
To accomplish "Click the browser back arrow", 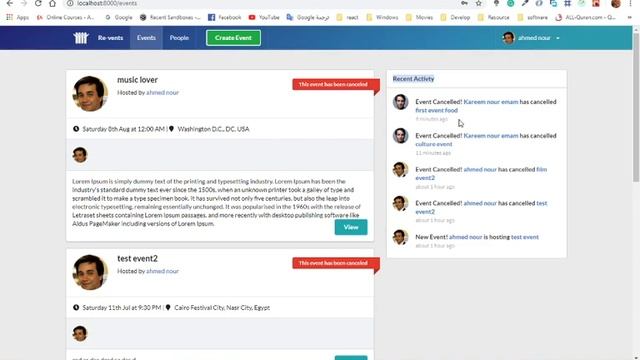I will (x=10, y=3).
